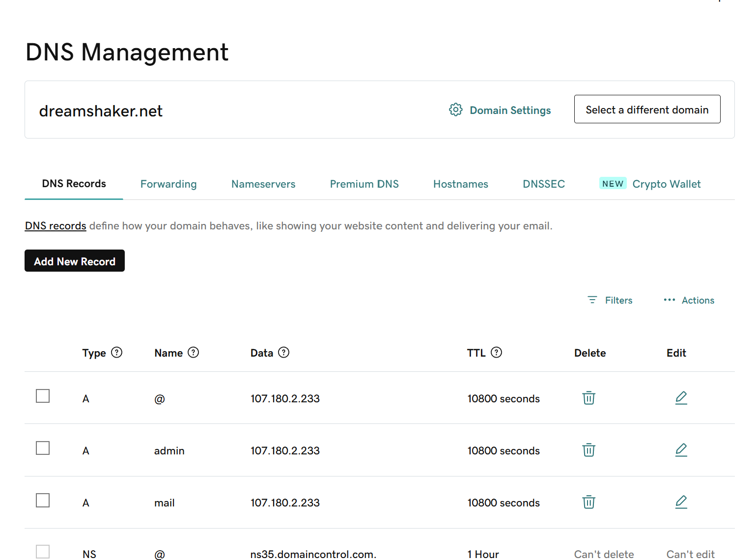Switch to the Nameservers tab
756x560 pixels.
pos(263,184)
